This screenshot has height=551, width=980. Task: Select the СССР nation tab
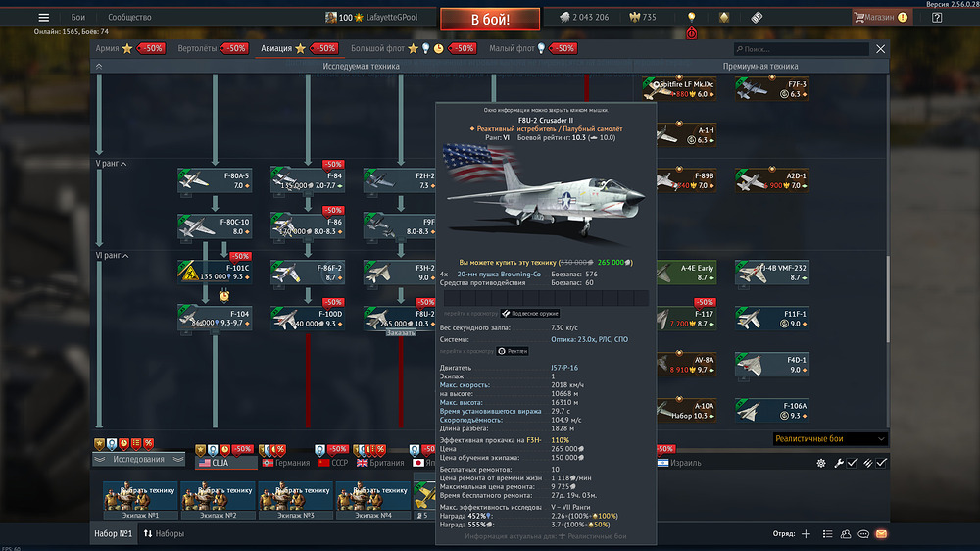pos(333,463)
